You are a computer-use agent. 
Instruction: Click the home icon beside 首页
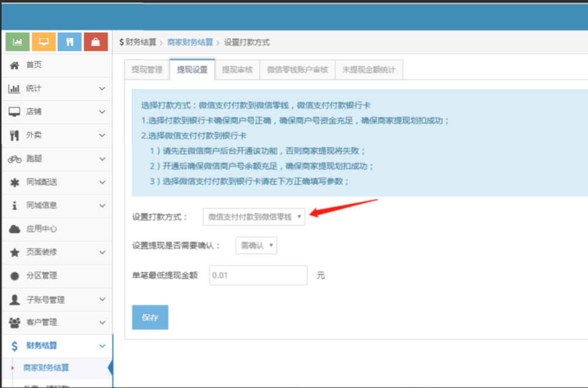15,65
